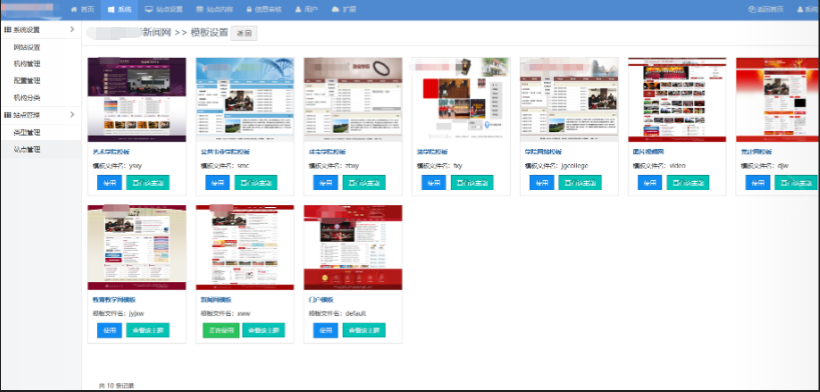
Task: Open the xww template preview thumbnail
Action: click(x=245, y=247)
